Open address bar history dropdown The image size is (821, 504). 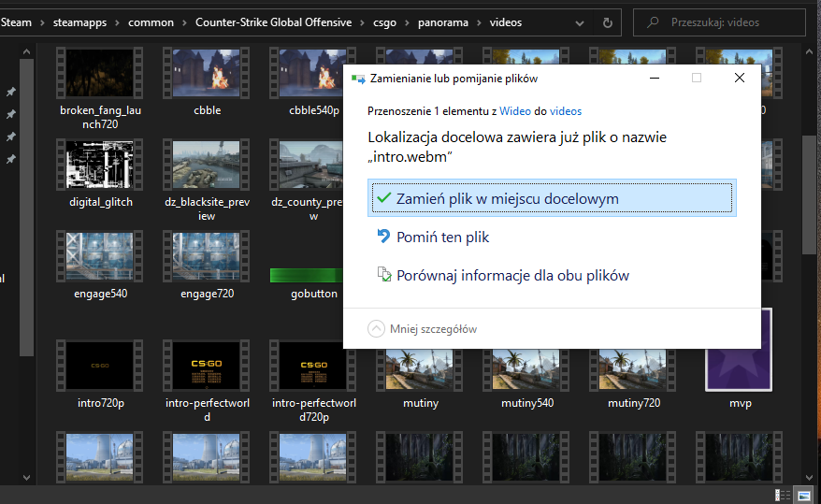coord(580,23)
